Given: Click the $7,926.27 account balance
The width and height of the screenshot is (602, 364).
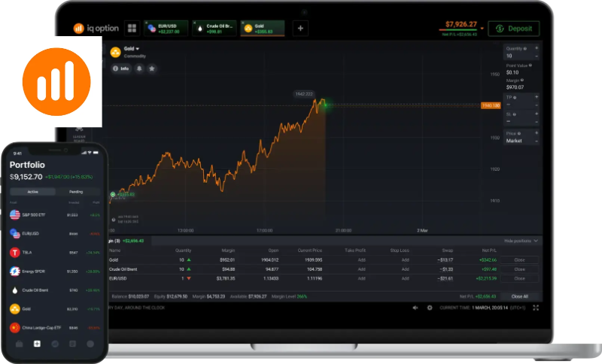Looking at the screenshot, I should (x=461, y=25).
